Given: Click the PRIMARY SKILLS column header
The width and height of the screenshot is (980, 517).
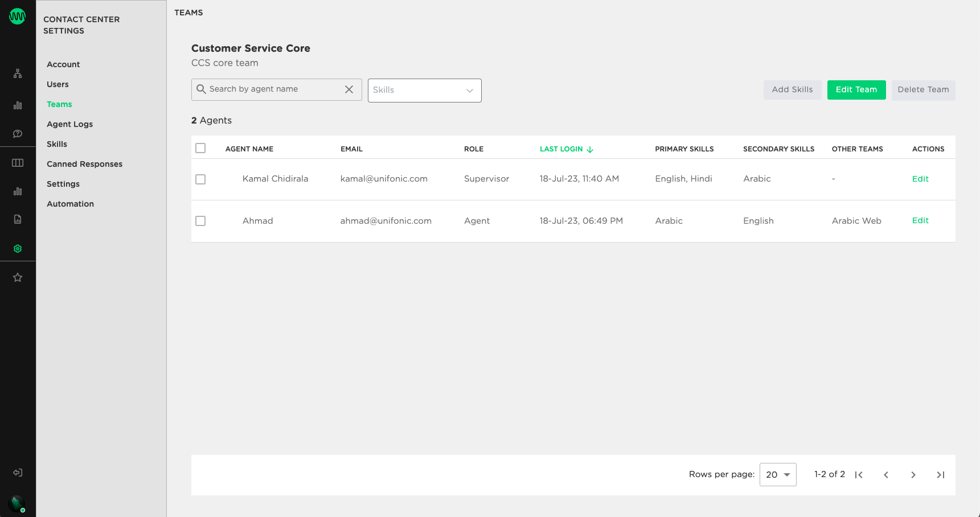Looking at the screenshot, I should coord(684,149).
